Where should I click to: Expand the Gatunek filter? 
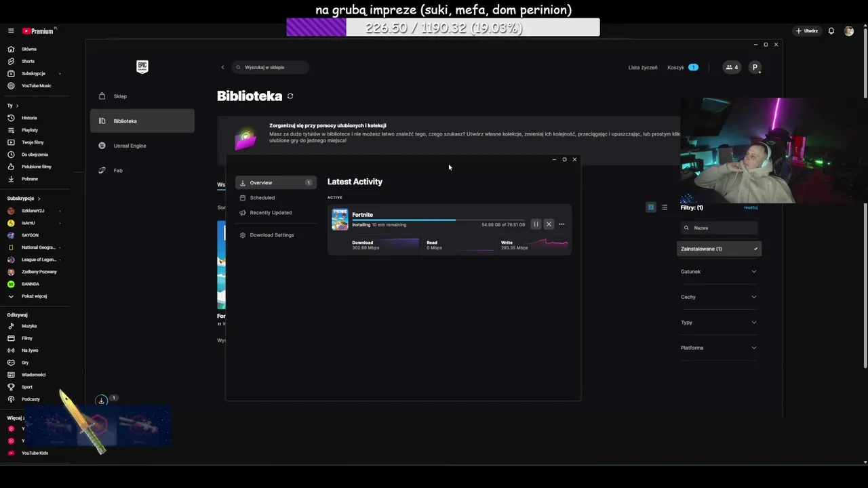pos(719,272)
